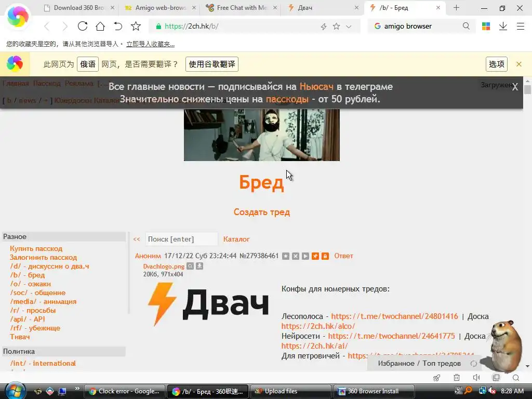Switch to Download 360 Browser tab
Screen dimensions: 532x399
78,7
